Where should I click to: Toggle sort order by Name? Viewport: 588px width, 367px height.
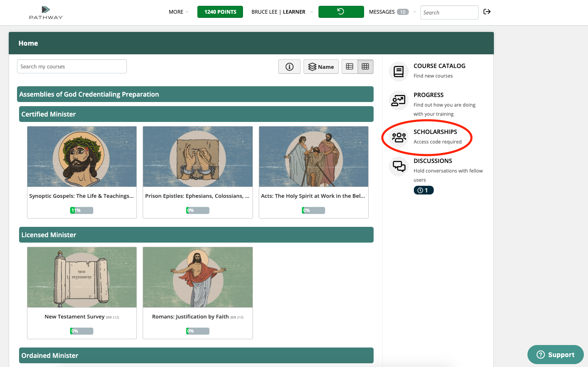click(x=321, y=67)
